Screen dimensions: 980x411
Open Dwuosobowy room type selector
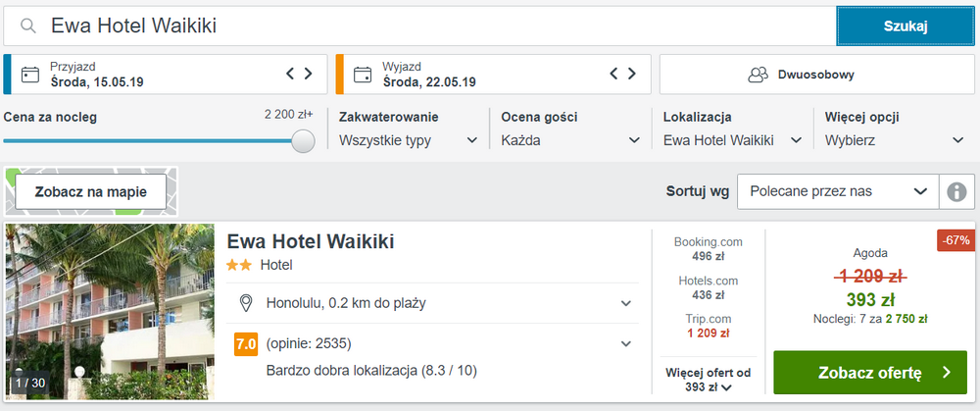[x=816, y=75]
